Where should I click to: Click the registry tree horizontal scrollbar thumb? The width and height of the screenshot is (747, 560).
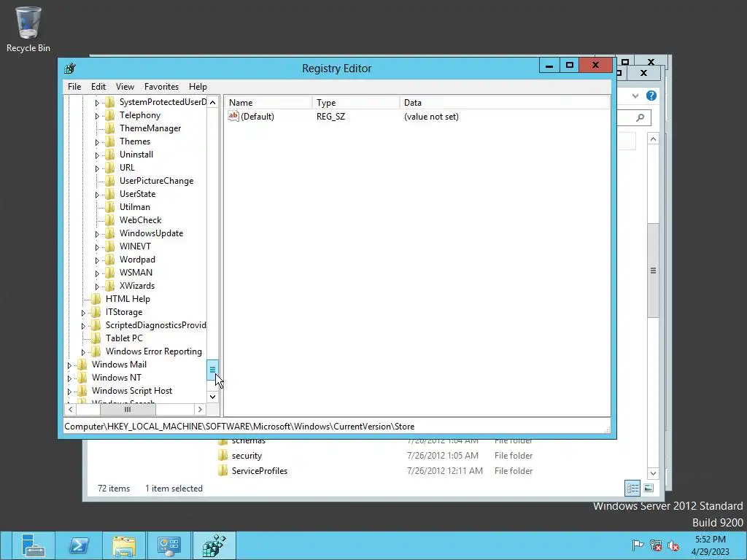point(128,410)
